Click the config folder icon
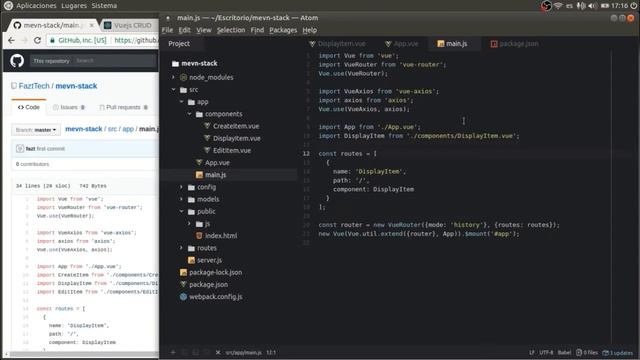640x360 pixels. [x=191, y=187]
